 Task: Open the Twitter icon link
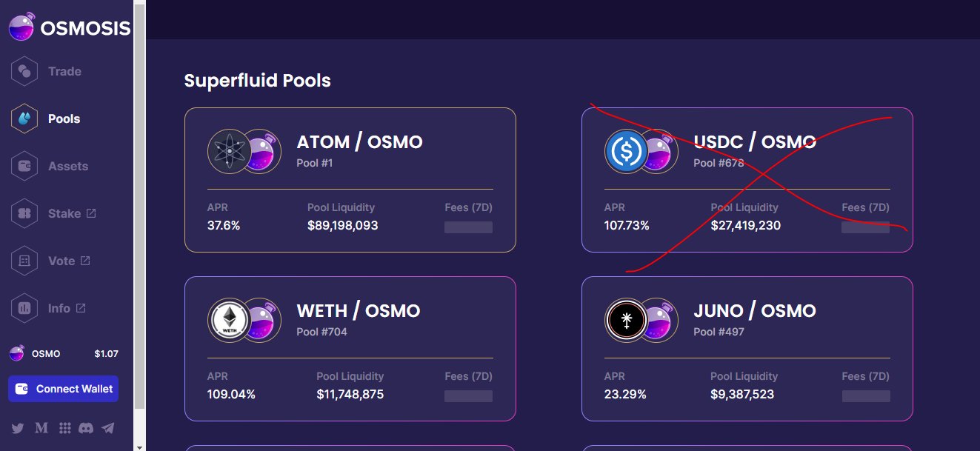[x=17, y=428]
